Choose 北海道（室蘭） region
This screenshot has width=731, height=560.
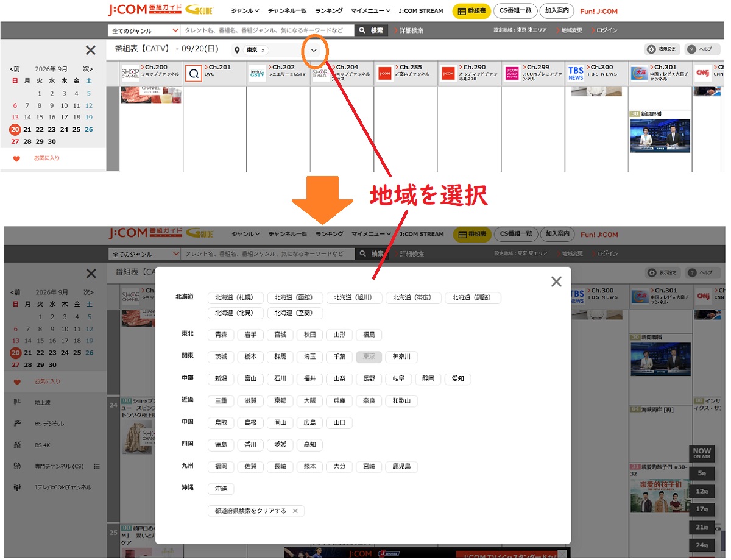point(295,313)
